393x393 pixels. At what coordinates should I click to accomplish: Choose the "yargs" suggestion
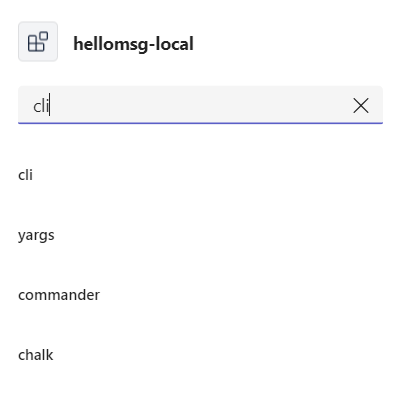pyautogui.click(x=36, y=235)
